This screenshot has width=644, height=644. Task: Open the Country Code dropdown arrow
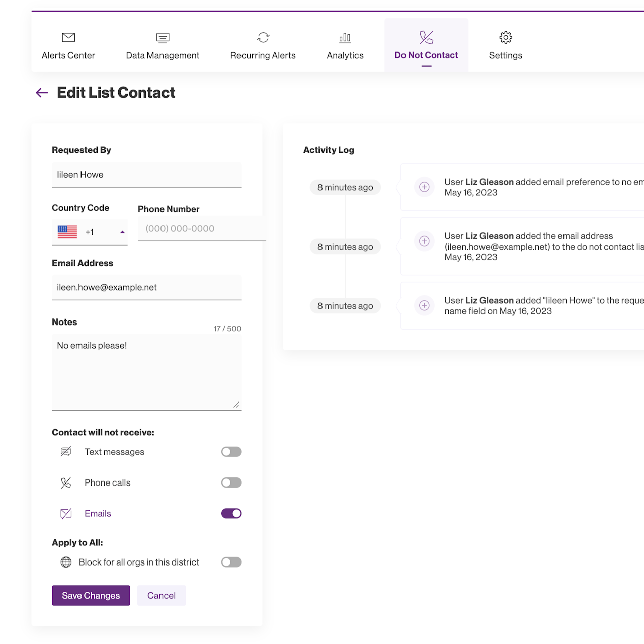(122, 232)
